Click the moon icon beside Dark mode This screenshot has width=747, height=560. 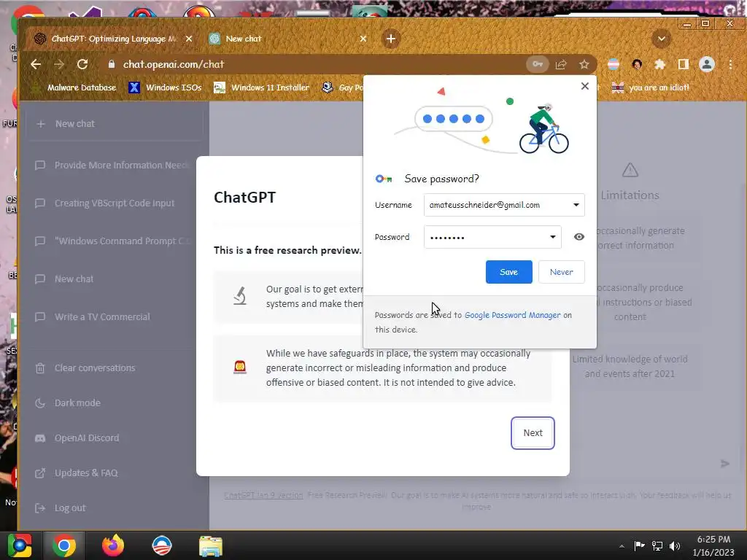point(40,402)
